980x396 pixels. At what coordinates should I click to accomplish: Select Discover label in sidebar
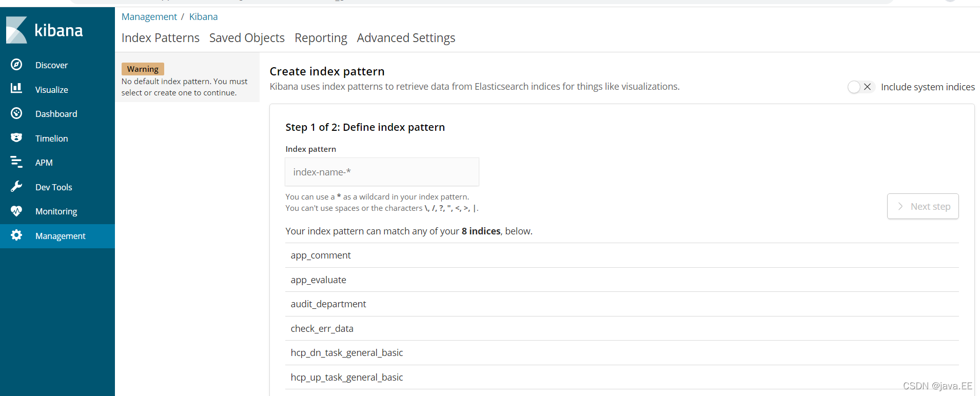51,65
